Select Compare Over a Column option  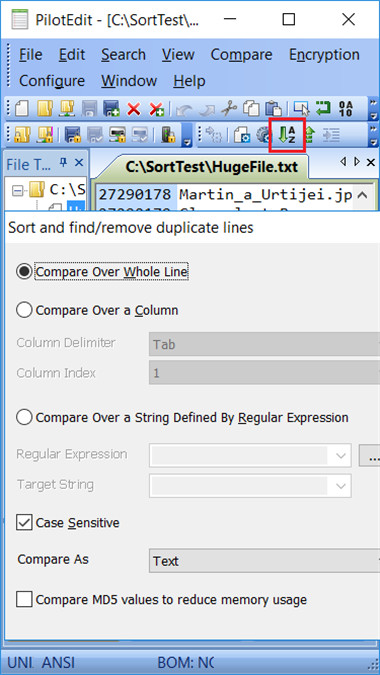pyautogui.click(x=97, y=310)
